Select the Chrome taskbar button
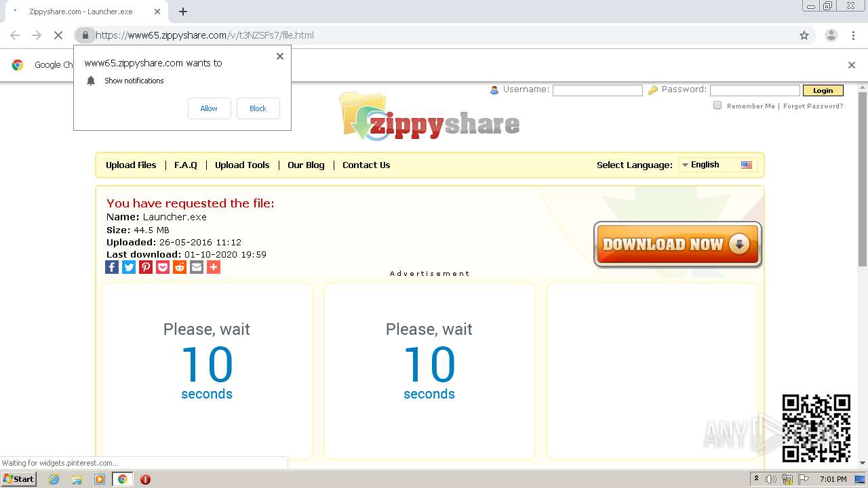The width and height of the screenshot is (868, 488). click(x=122, y=479)
